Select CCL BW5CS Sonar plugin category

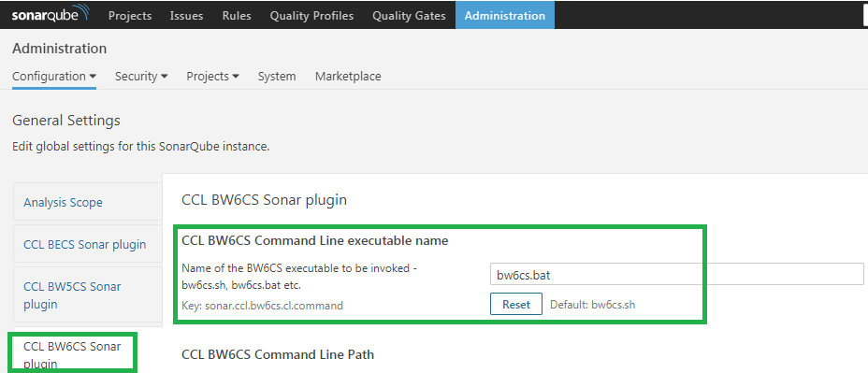pyautogui.click(x=88, y=294)
